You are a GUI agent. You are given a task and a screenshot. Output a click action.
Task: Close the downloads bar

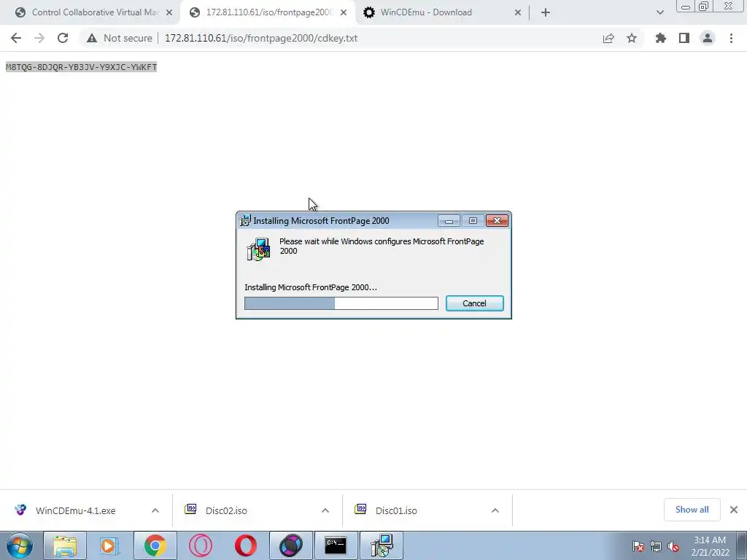pos(734,510)
